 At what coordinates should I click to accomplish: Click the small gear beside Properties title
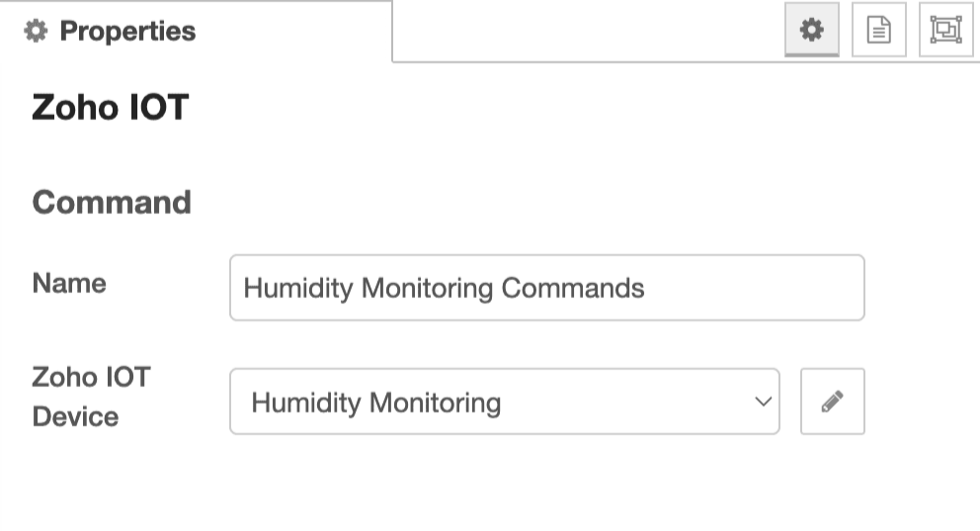tap(36, 32)
